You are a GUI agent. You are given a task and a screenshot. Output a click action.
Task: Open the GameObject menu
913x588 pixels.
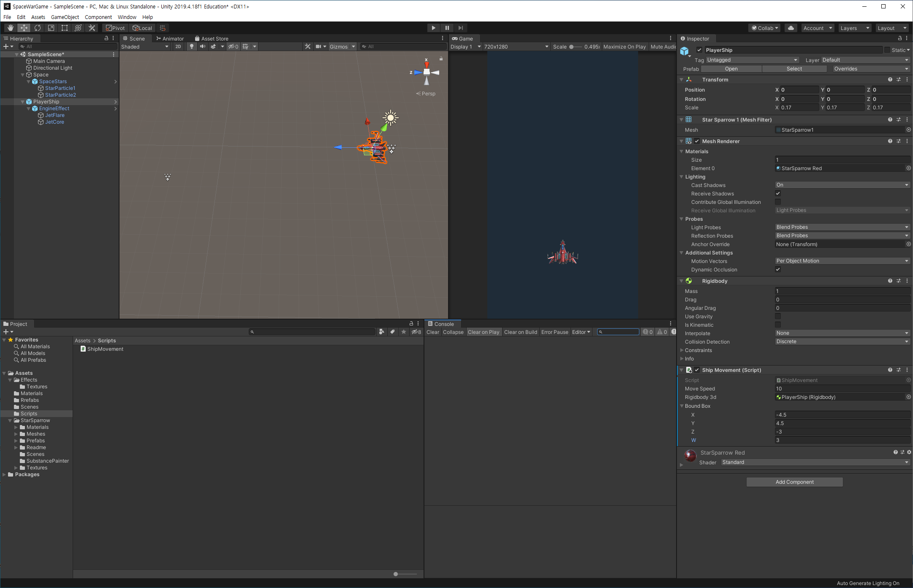point(65,17)
